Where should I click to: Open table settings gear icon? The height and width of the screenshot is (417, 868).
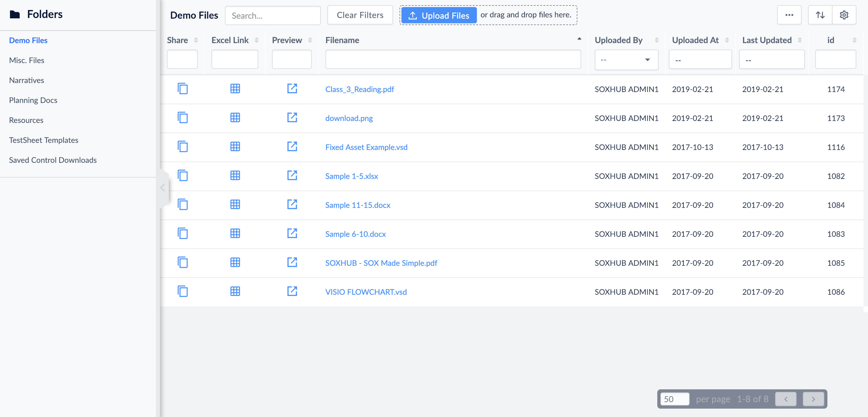point(844,15)
